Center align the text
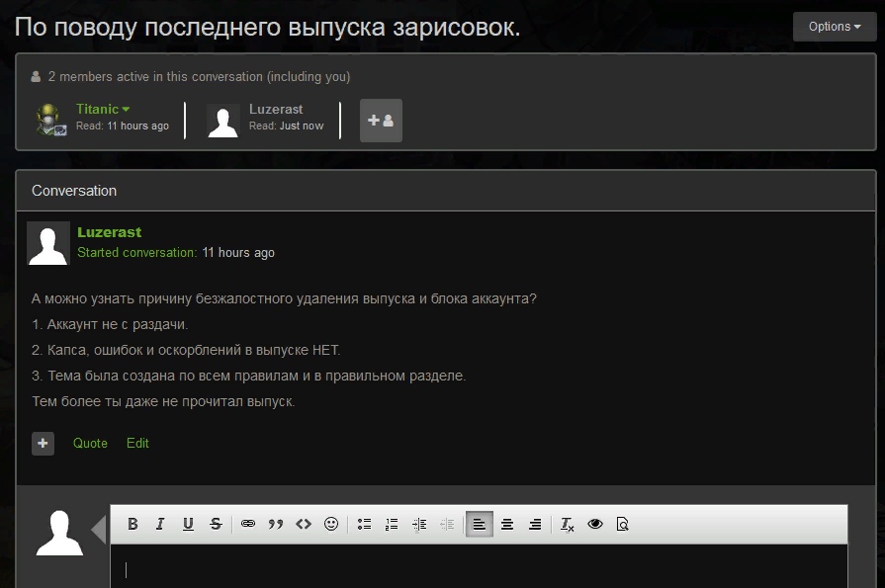 (507, 524)
